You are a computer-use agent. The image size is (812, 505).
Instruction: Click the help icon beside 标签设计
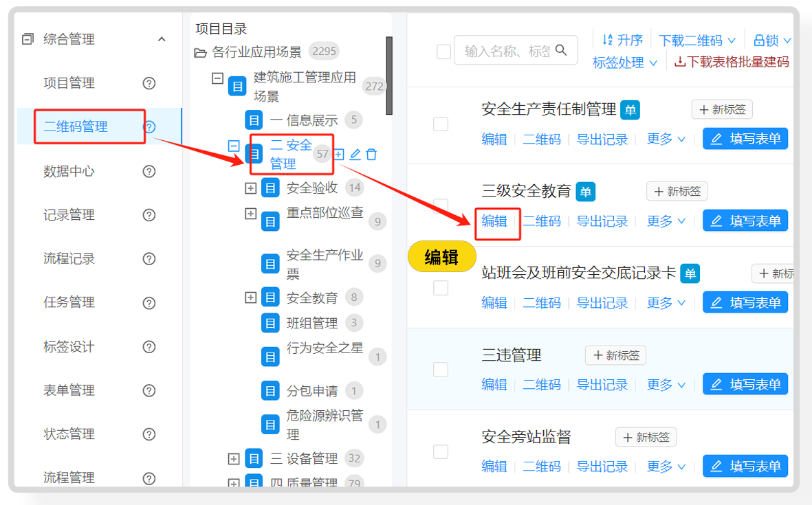point(149,347)
